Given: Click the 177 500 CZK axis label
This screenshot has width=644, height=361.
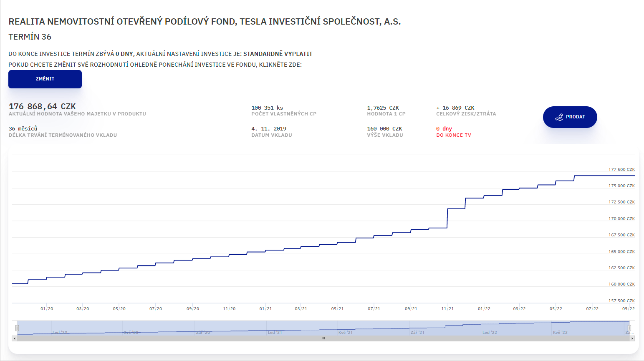Looking at the screenshot, I should [x=621, y=170].
